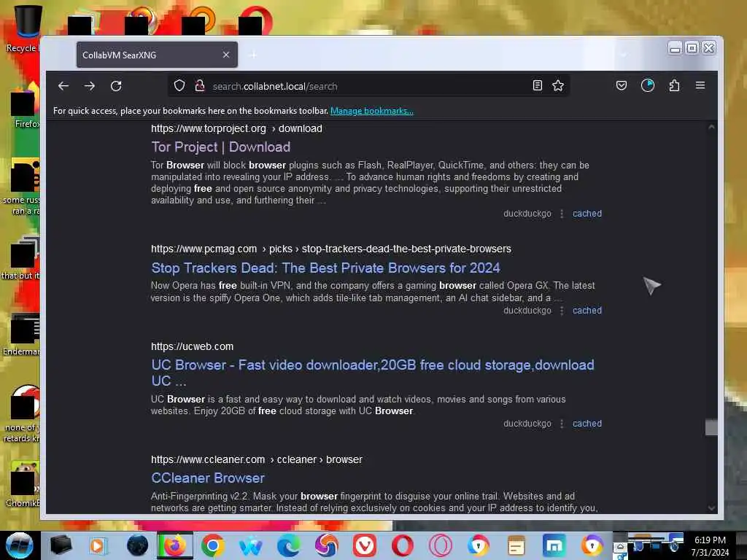Open Windows Media Player from taskbar
Viewport: 747px width, 560px height.
coord(98,545)
